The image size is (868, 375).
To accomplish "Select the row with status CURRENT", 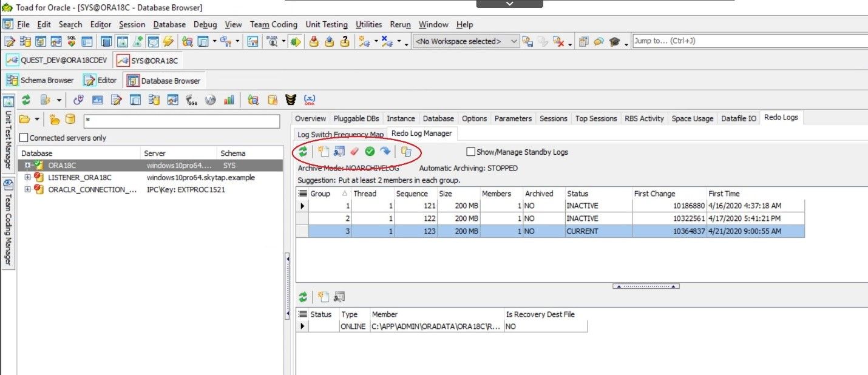I will 550,231.
